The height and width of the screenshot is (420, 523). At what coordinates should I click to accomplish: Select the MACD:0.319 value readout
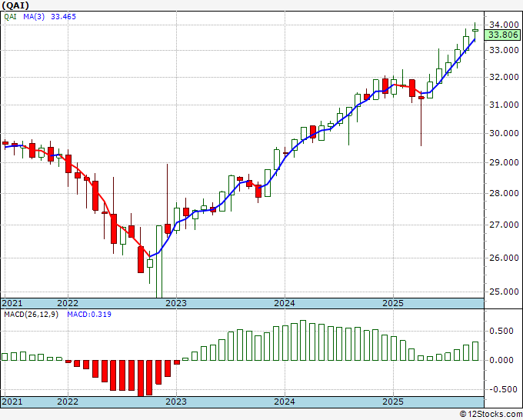coord(89,315)
